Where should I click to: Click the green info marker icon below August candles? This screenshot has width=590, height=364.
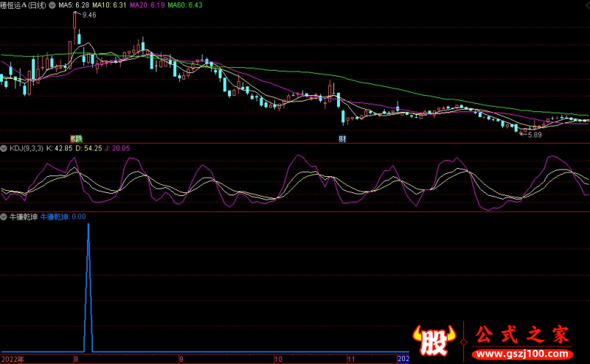[74, 138]
